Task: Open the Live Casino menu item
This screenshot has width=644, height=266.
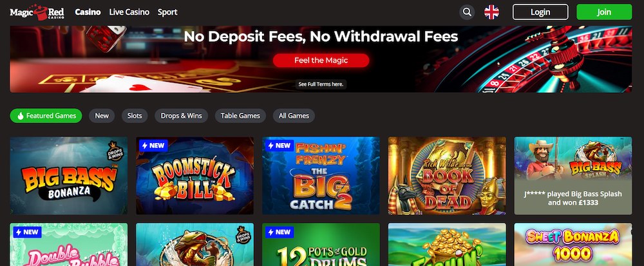Action: [x=129, y=12]
